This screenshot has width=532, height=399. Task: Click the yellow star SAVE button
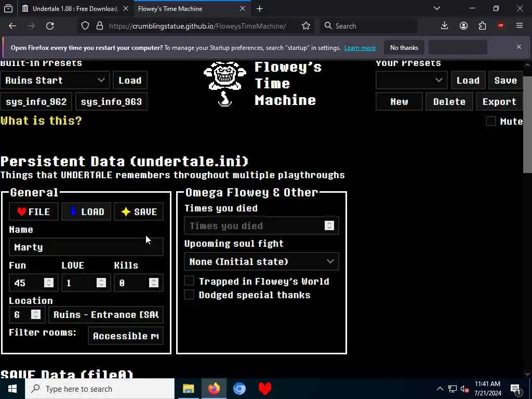point(139,212)
